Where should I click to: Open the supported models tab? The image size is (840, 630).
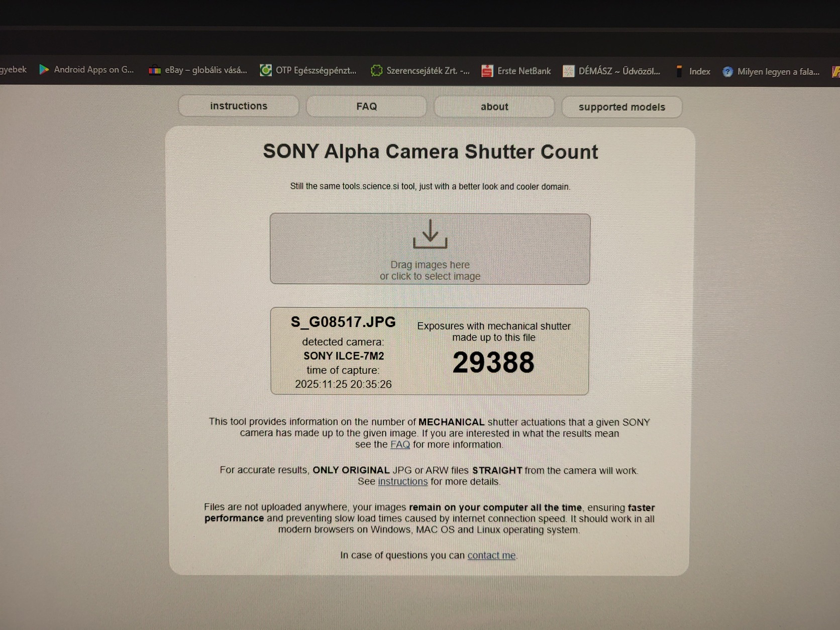point(622,107)
